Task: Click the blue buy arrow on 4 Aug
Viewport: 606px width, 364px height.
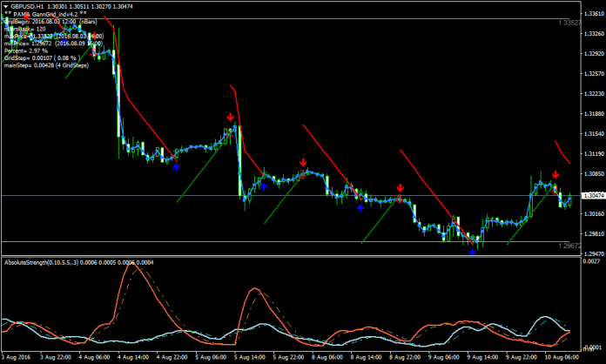Action: 176,166
